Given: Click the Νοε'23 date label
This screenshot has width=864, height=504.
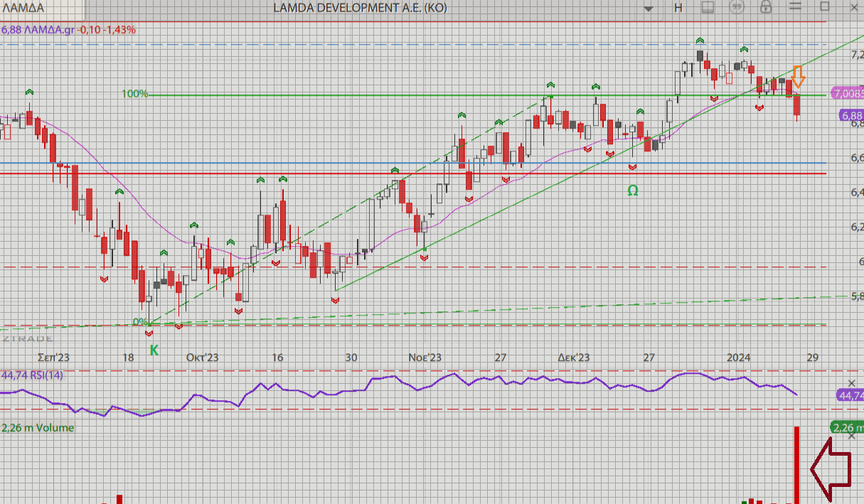Looking at the screenshot, I should tap(425, 358).
